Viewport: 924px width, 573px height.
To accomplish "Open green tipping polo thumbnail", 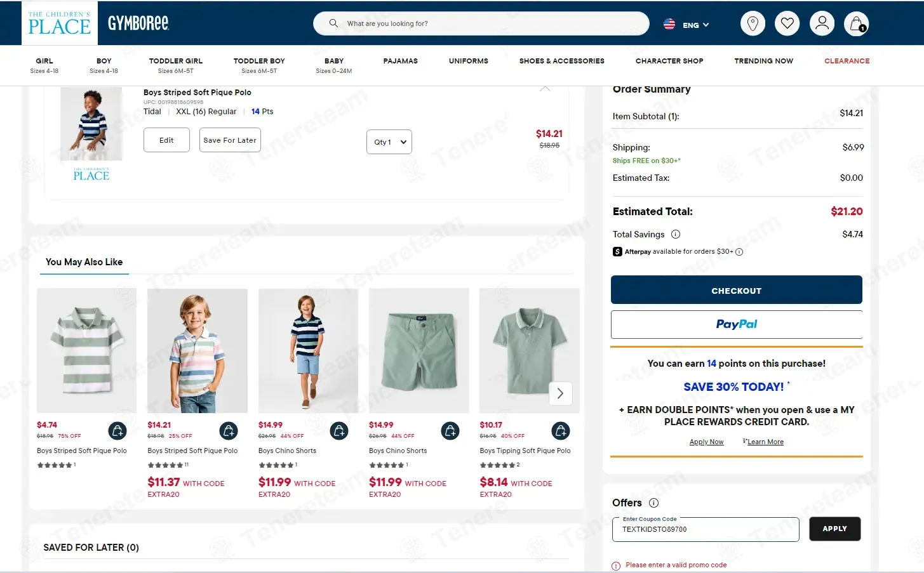I will tap(530, 351).
